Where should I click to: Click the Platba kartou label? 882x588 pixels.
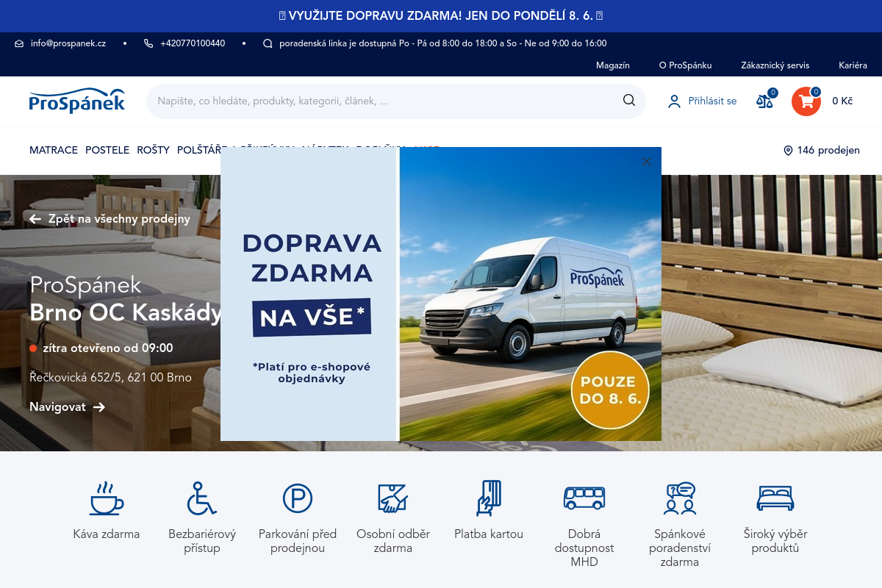click(x=489, y=534)
